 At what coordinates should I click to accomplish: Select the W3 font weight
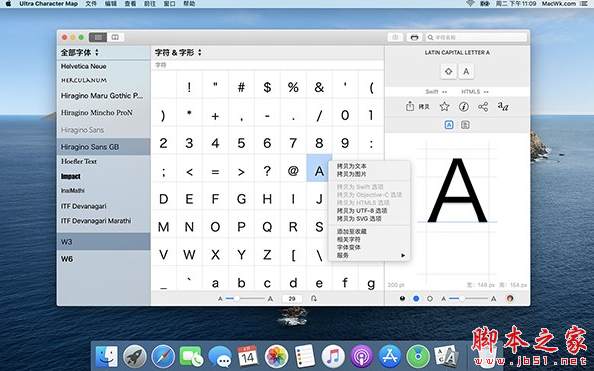[x=103, y=241]
